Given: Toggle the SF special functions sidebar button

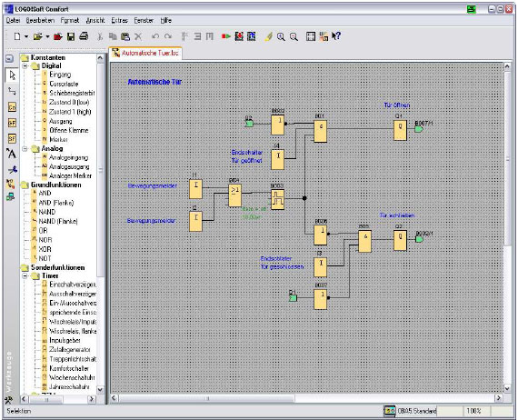Looking at the screenshot, I should [12, 138].
